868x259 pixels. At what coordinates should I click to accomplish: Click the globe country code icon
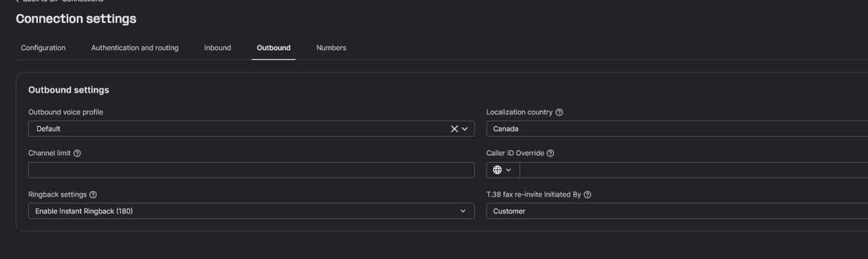click(497, 170)
